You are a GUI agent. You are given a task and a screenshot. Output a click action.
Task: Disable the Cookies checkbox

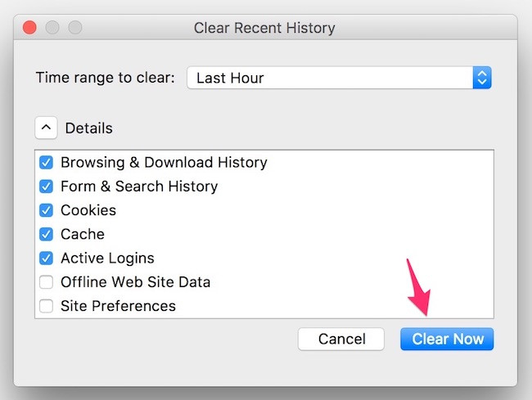pos(46,210)
